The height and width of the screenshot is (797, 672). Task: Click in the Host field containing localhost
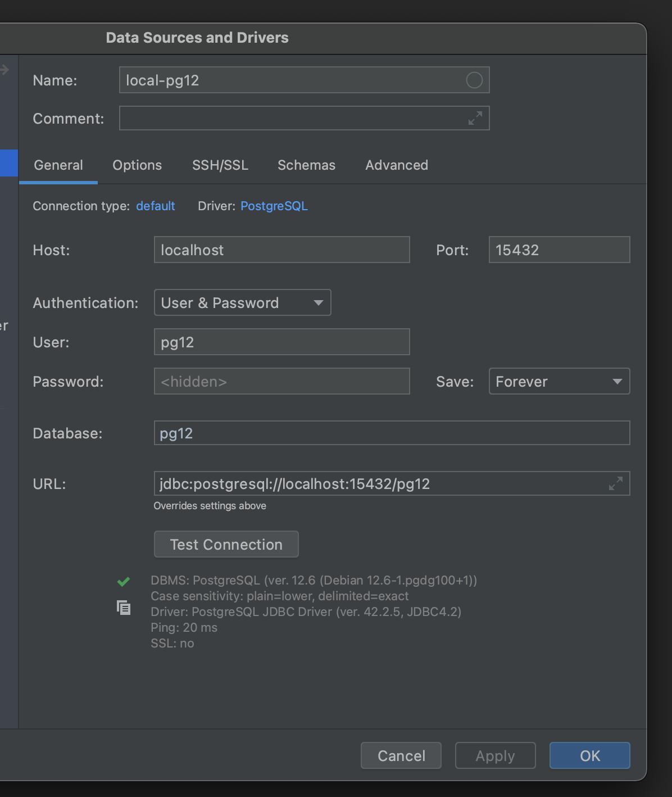tap(281, 250)
